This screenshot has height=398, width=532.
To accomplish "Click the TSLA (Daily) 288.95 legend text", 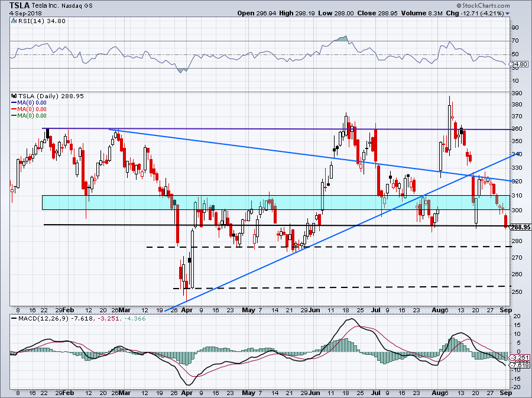I will (x=51, y=96).
